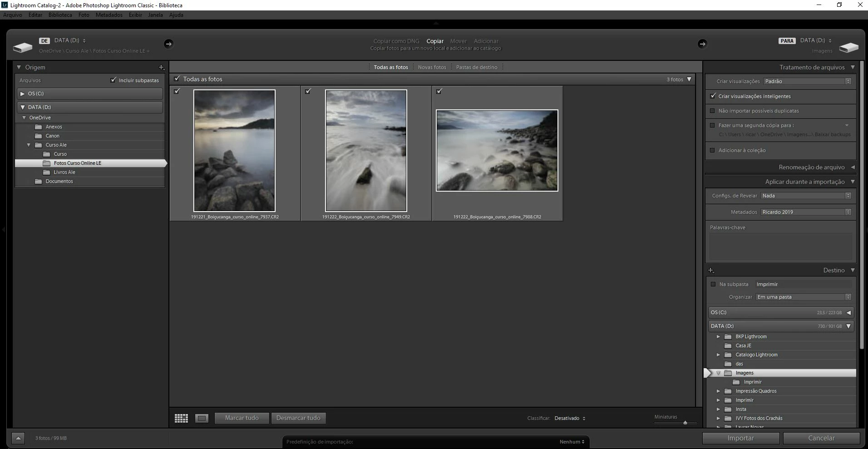The image size is (868, 449).
Task: Switch to grid view icon
Action: (x=181, y=418)
